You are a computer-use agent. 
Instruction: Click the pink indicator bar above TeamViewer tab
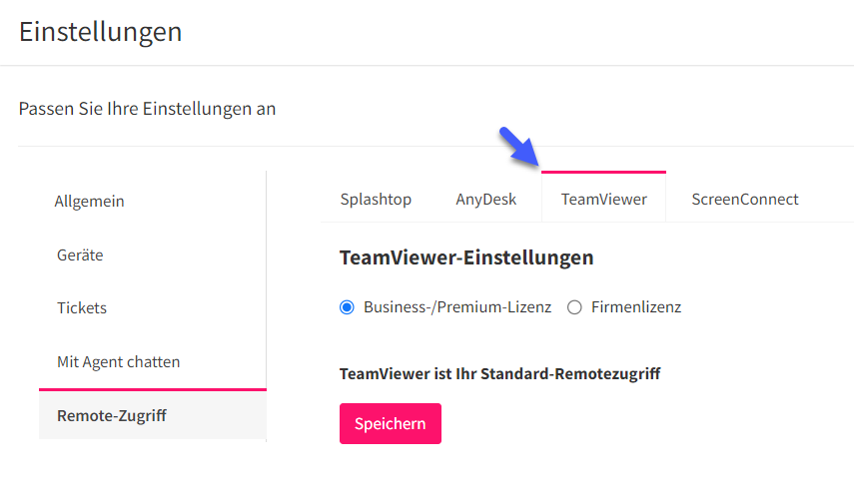coord(603,172)
